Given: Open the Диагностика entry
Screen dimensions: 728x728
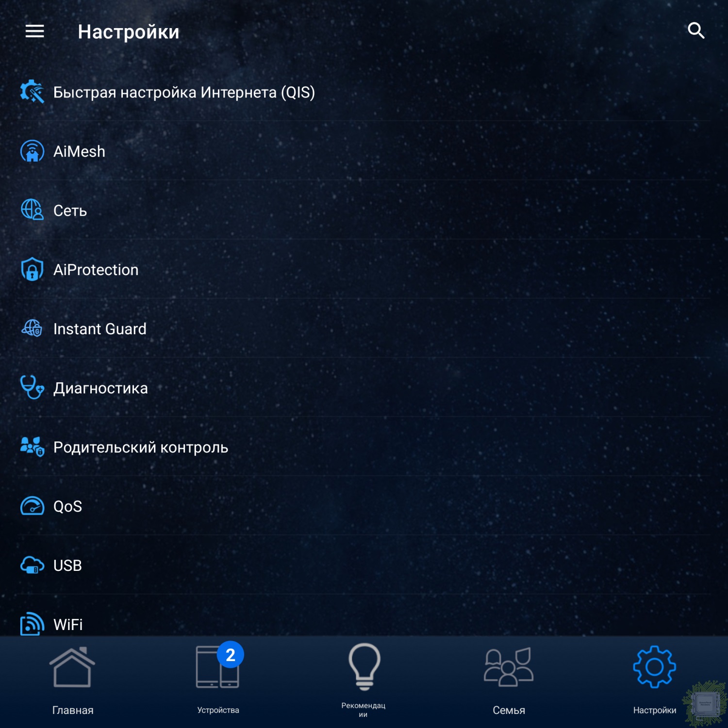Looking at the screenshot, I should 100,388.
